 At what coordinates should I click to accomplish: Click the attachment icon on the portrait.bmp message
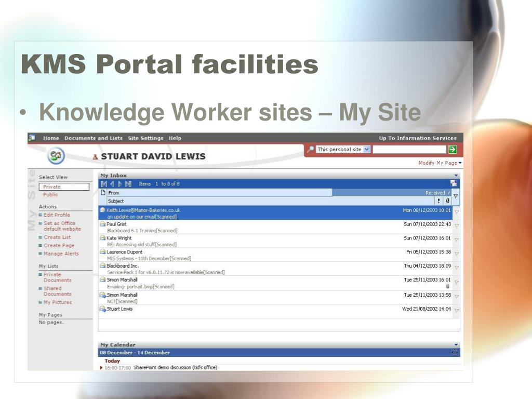pos(447,286)
